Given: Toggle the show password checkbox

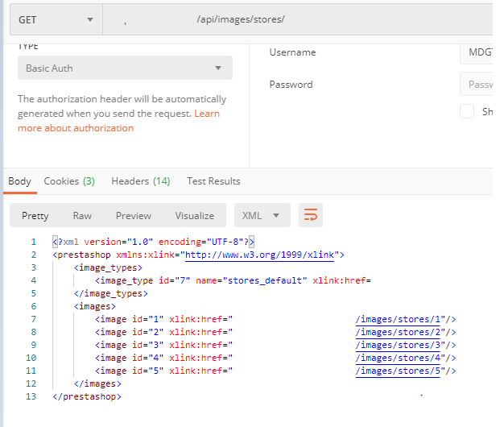Looking at the screenshot, I should (467, 112).
